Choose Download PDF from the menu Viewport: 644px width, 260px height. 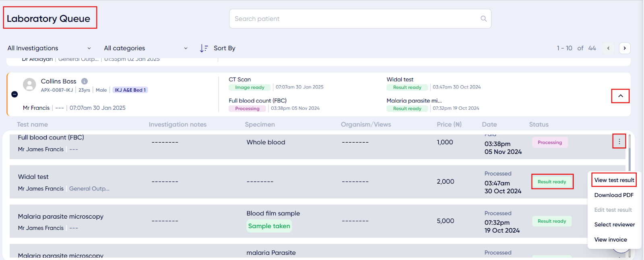(614, 195)
